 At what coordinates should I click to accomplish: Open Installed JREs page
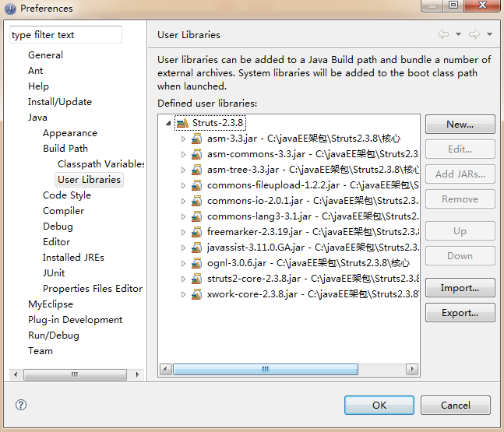click(73, 258)
